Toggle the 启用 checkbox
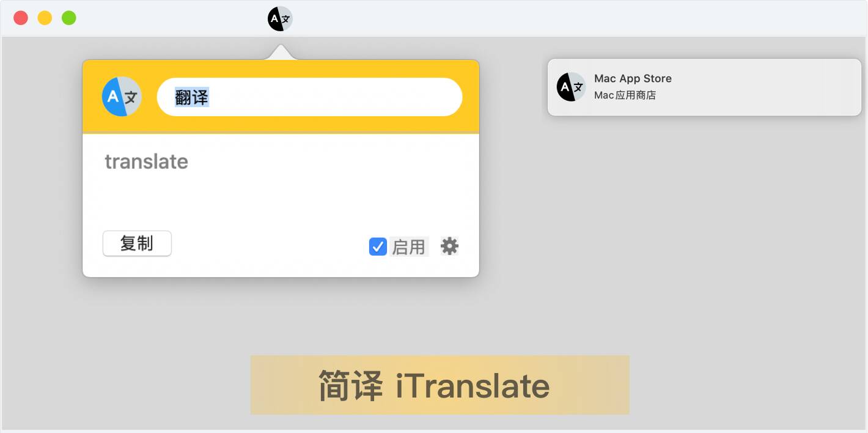 pyautogui.click(x=378, y=246)
